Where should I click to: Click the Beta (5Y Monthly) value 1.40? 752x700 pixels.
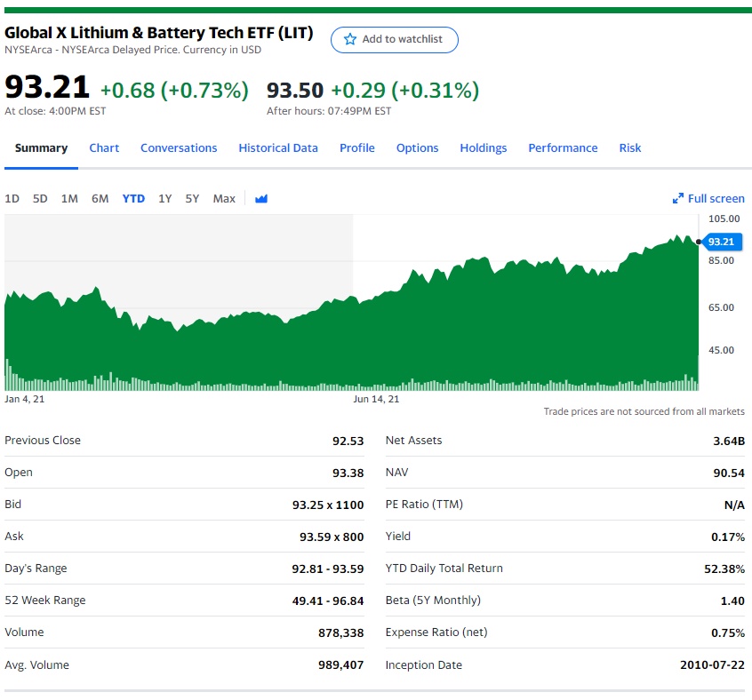(x=732, y=601)
